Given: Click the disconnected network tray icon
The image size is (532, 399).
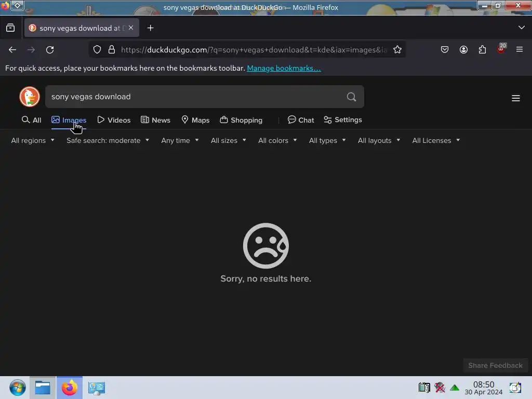Looking at the screenshot, I should click(440, 387).
